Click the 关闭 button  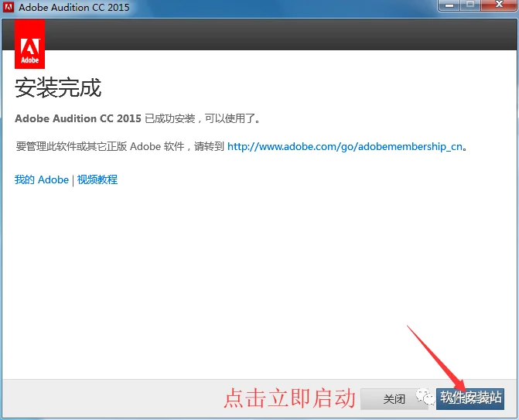click(394, 399)
